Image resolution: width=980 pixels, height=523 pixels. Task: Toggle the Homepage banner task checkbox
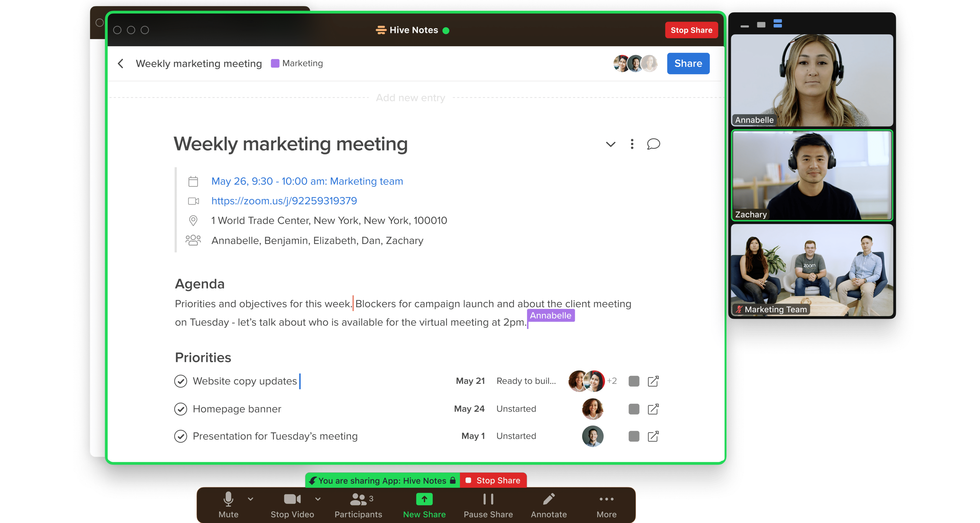pos(180,409)
